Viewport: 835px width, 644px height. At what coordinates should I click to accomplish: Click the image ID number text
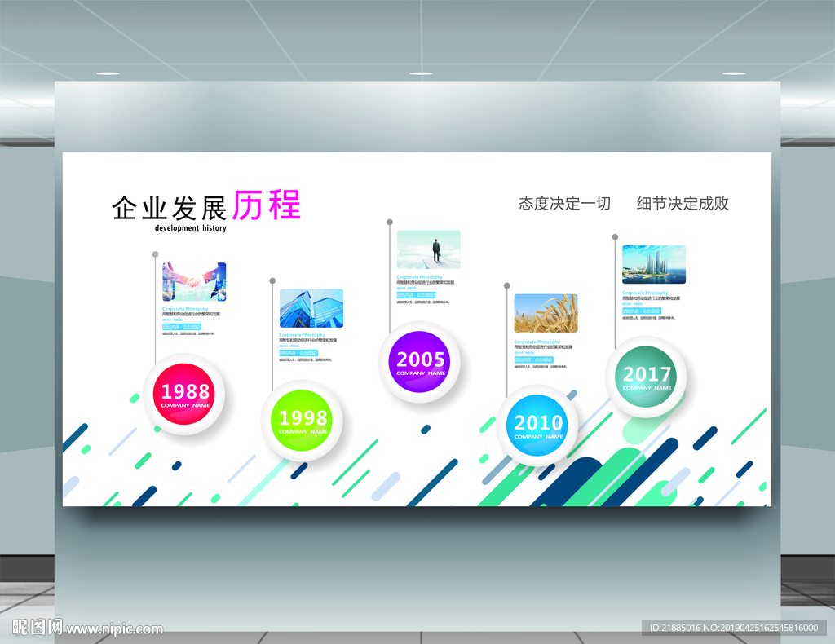(x=734, y=628)
